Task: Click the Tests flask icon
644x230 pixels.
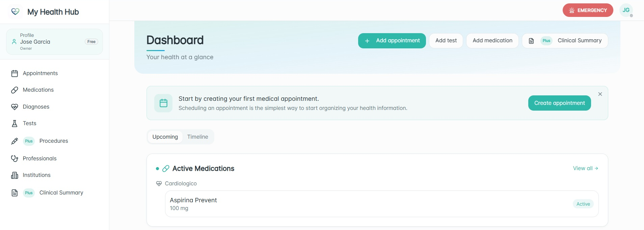Action: tap(15, 123)
